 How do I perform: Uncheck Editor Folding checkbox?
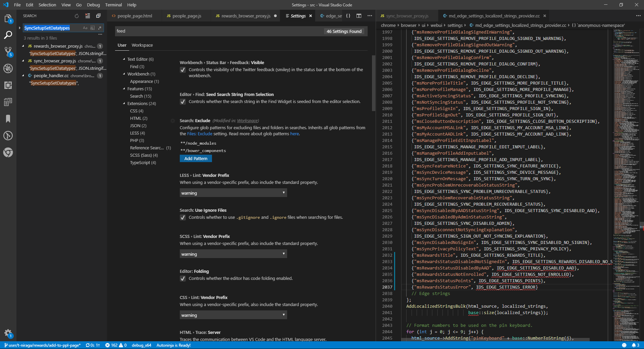(183, 279)
